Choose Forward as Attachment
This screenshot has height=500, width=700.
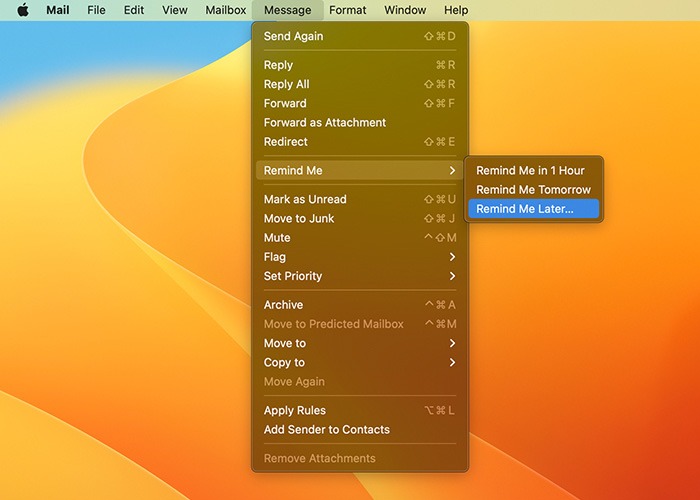[x=360, y=123]
